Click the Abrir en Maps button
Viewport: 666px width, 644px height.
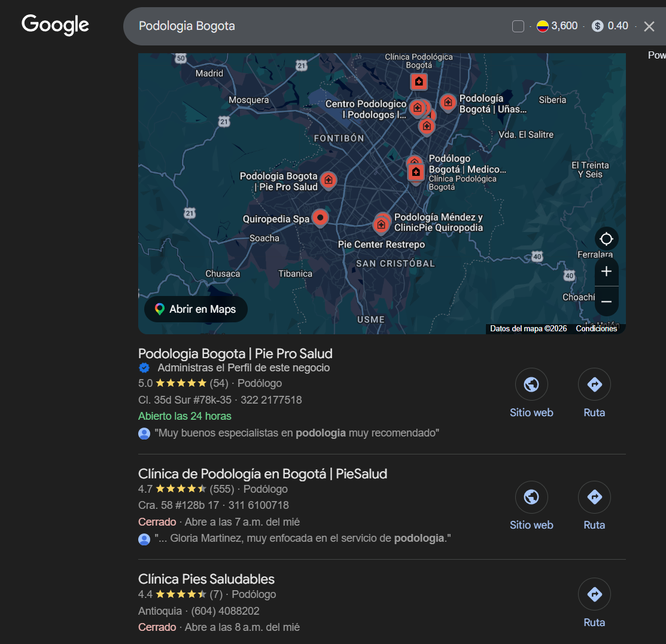point(196,309)
